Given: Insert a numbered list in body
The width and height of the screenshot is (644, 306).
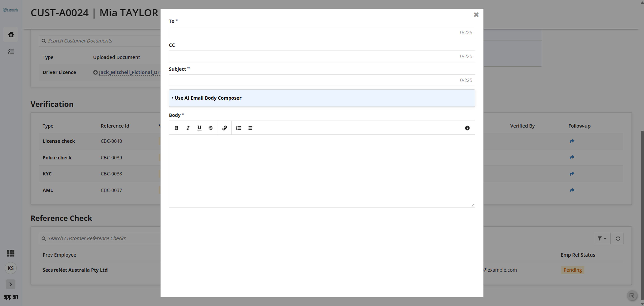Looking at the screenshot, I should pos(238,128).
